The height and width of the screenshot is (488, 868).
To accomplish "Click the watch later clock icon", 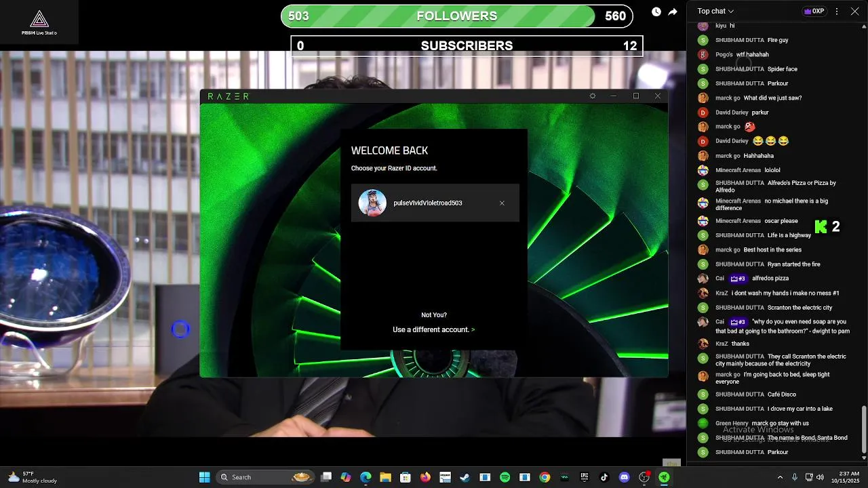I will [x=656, y=12].
